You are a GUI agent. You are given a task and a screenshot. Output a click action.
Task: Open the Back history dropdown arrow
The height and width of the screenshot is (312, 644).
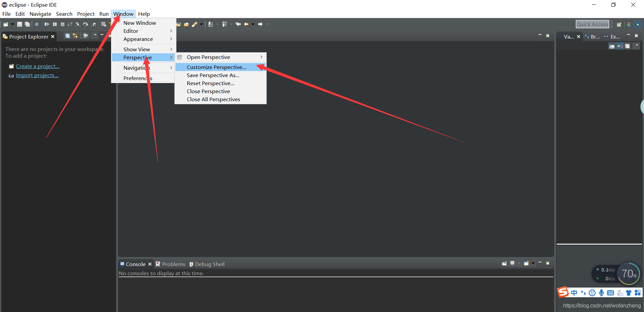pos(253,24)
